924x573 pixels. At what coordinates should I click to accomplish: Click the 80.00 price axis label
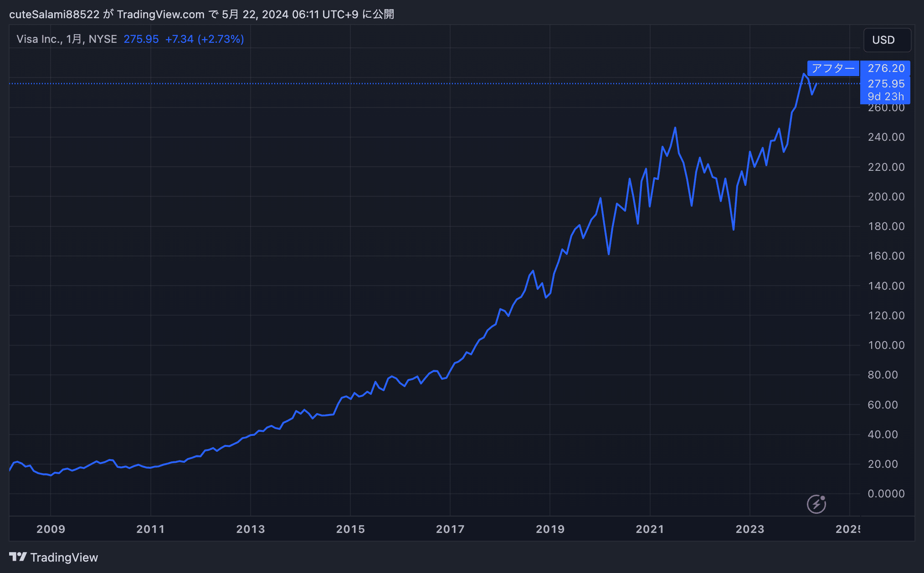[x=883, y=375]
